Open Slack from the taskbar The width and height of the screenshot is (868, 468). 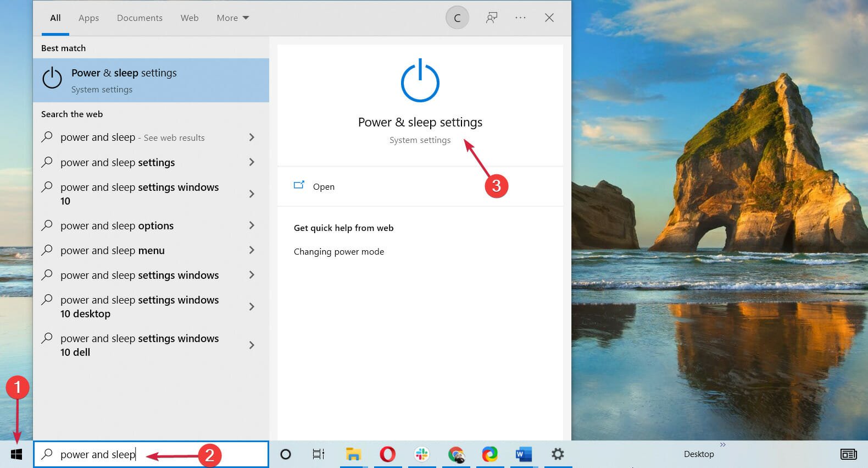tap(422, 454)
